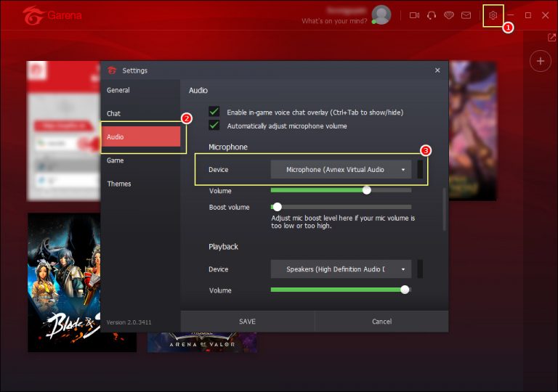Open the Playback Speakers device dropdown
The height and width of the screenshot is (392, 558).
click(x=341, y=269)
